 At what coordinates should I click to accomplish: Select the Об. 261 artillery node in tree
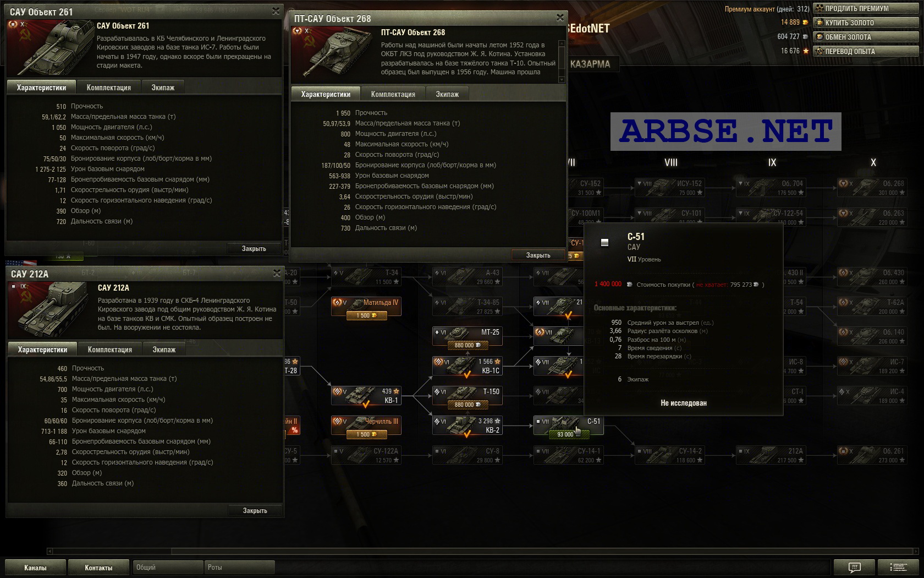pos(872,455)
